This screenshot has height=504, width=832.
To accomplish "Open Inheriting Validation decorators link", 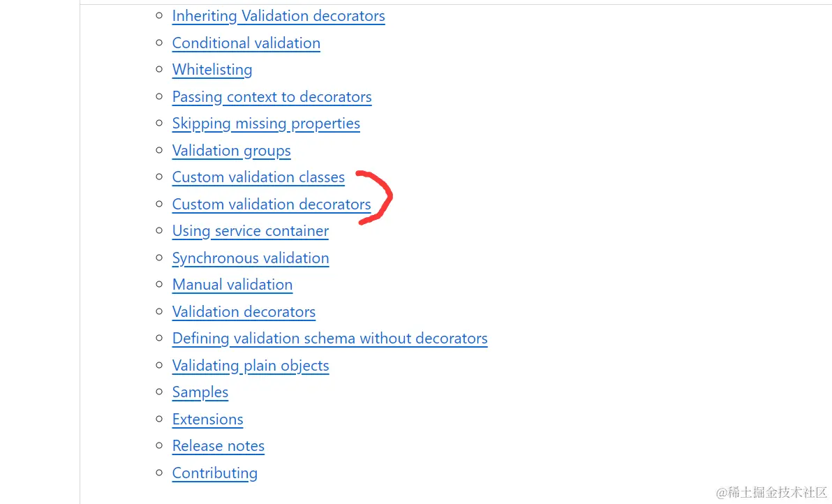I will 278,16.
